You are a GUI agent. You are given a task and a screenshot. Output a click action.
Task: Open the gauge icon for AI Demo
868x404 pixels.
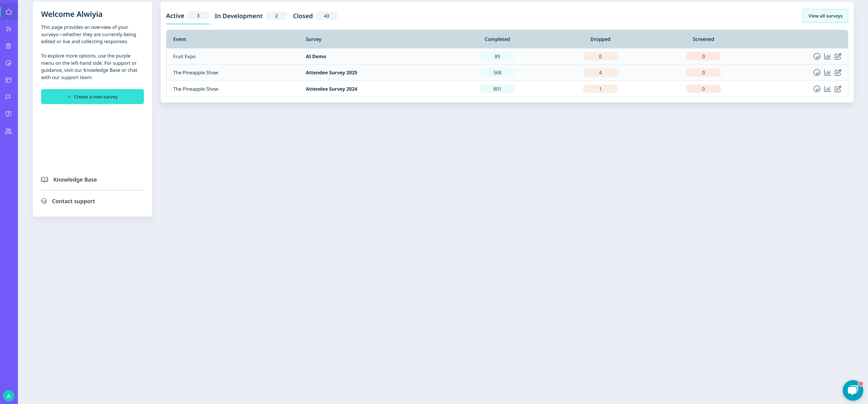(x=817, y=56)
